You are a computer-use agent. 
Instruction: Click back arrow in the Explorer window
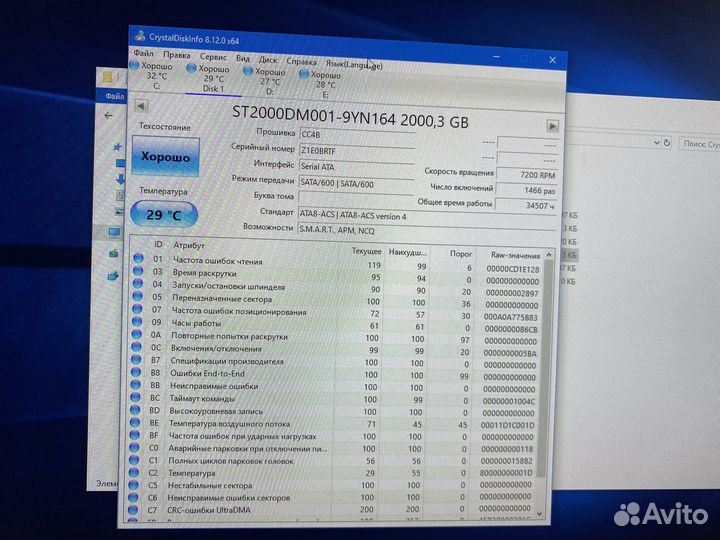coord(108,115)
